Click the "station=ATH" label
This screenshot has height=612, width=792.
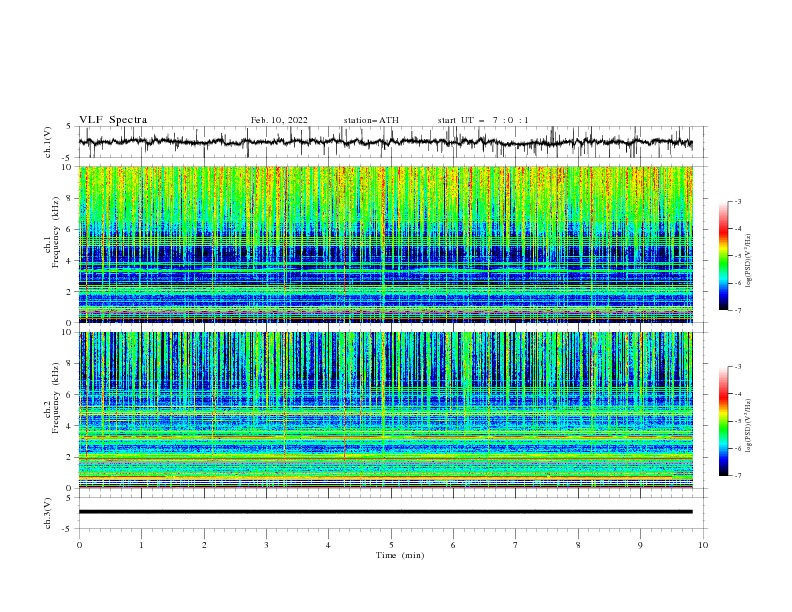[371, 120]
